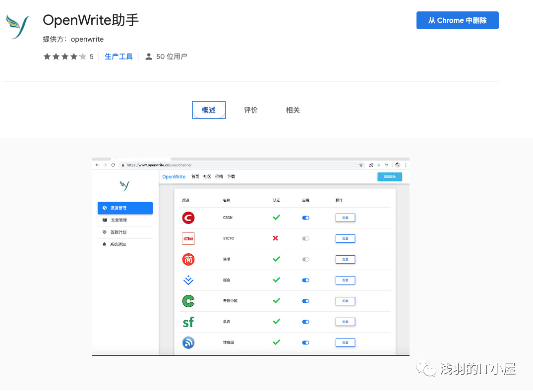Open 文章管理 in the sidebar
This screenshot has width=533, height=392.
(x=125, y=220)
